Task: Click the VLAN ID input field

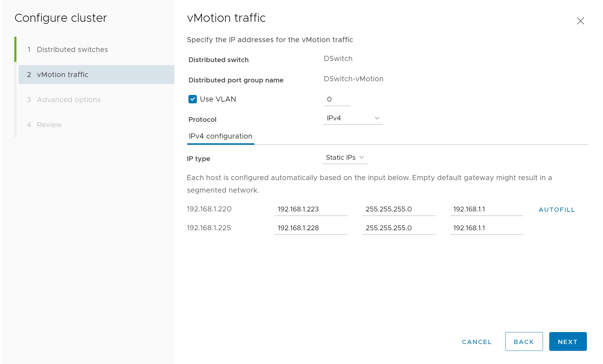Action: (337, 99)
